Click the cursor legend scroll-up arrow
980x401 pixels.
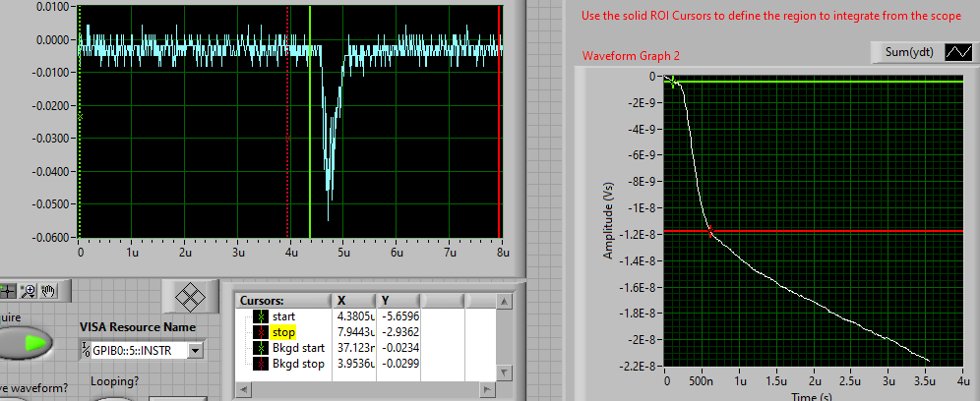(503, 302)
